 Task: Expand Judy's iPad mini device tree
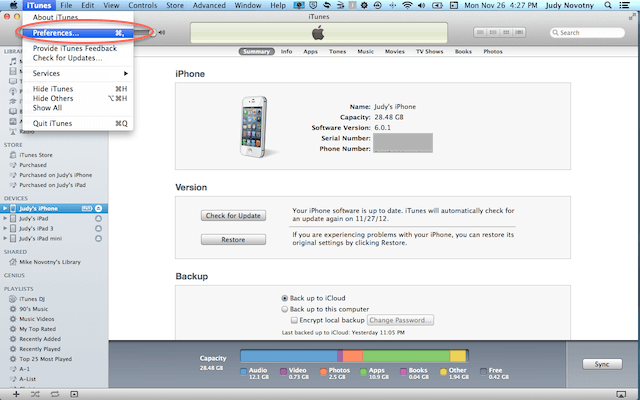click(5, 238)
